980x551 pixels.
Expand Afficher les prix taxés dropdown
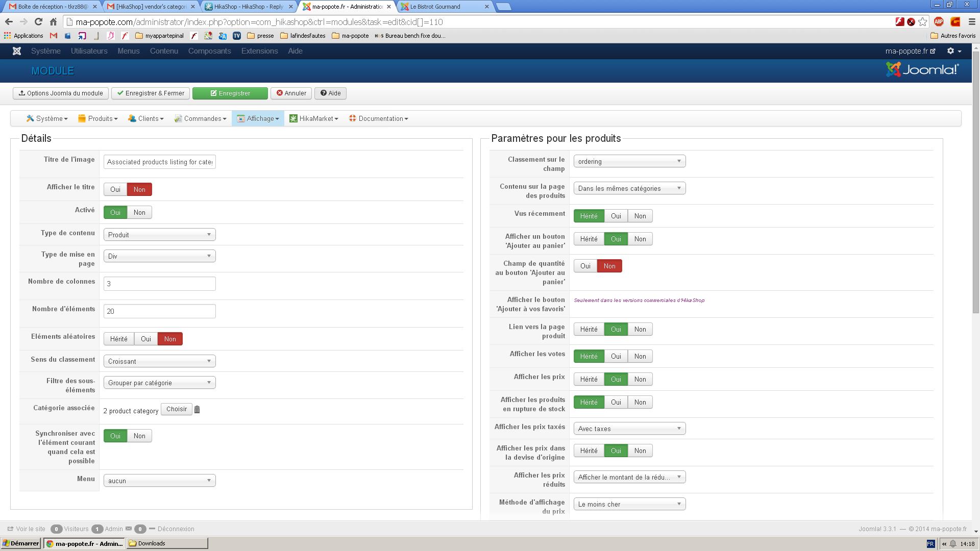(629, 429)
